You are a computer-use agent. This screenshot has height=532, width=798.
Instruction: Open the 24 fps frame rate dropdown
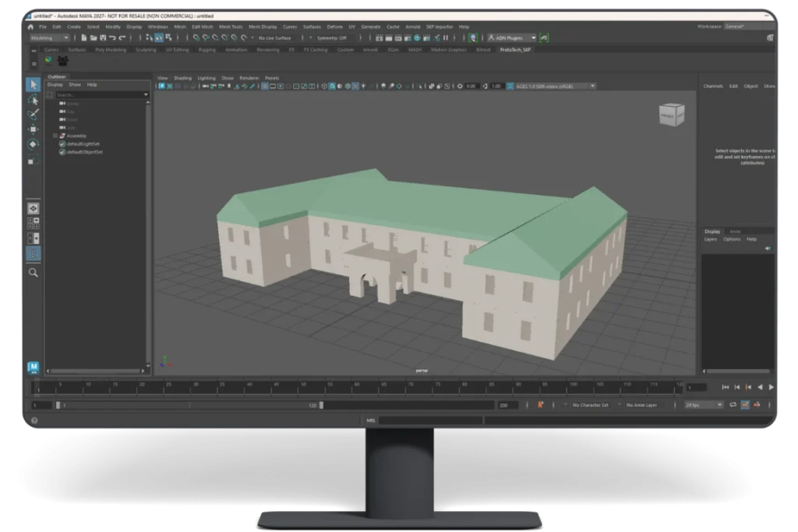[704, 405]
